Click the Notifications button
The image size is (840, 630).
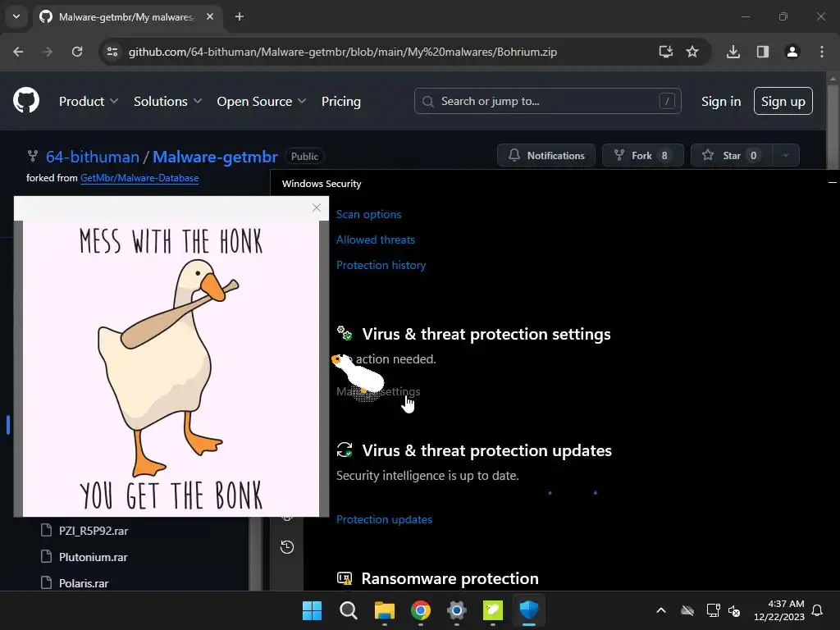(x=546, y=155)
